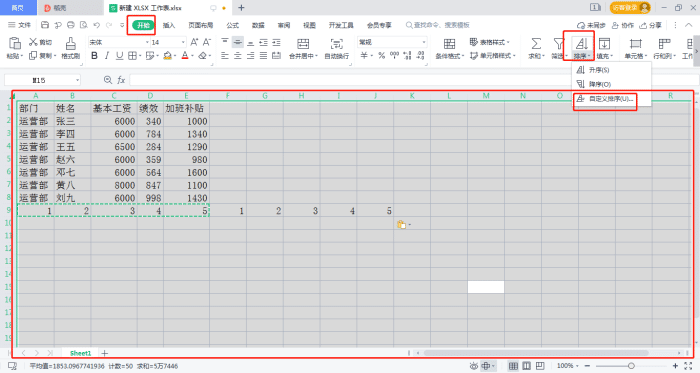Increase font size with the A+ icon
This screenshot has height=373, width=700.
click(194, 42)
